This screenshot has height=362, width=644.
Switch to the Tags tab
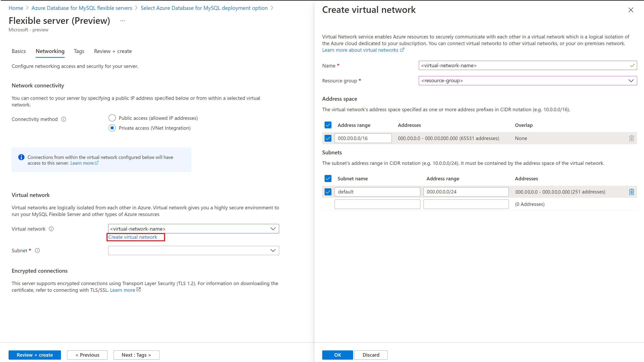(x=79, y=51)
